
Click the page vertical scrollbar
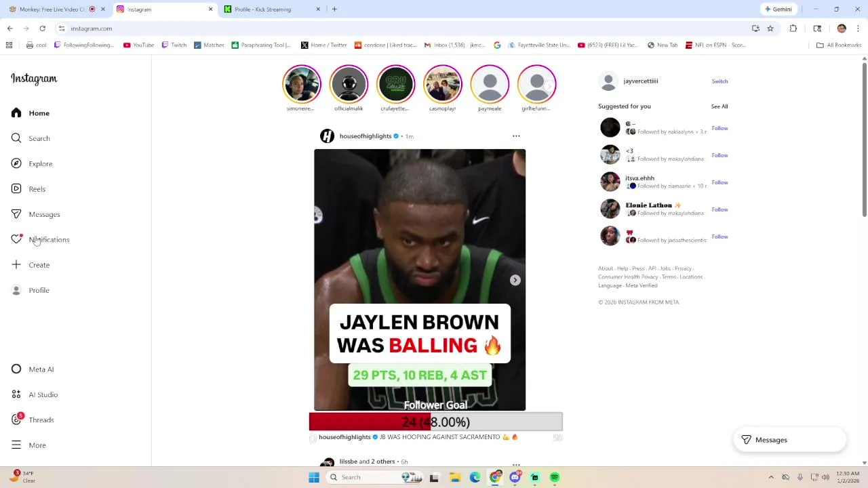pos(864,139)
